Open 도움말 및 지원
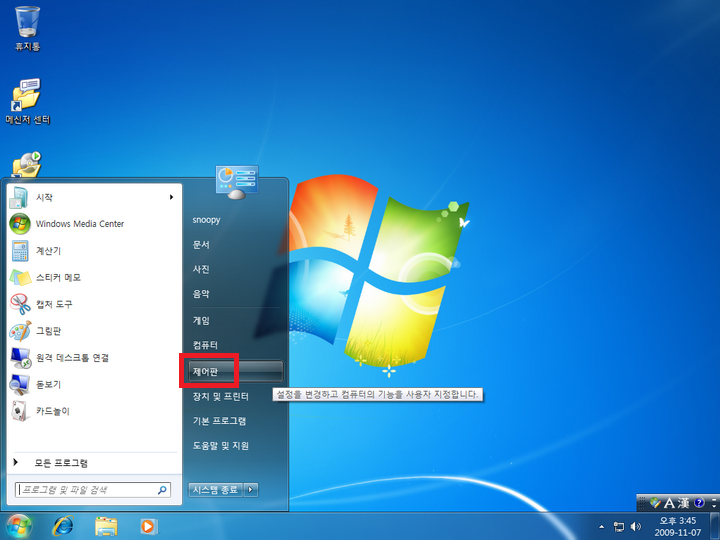The height and width of the screenshot is (540, 720). pyautogui.click(x=220, y=445)
